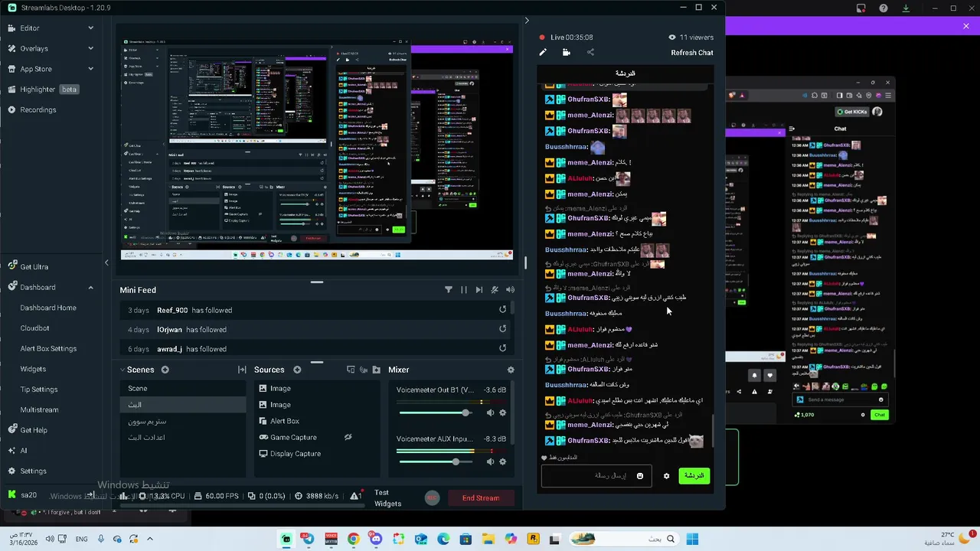This screenshot has height=551, width=980.
Task: Open Dashboard Home
Action: point(48,308)
